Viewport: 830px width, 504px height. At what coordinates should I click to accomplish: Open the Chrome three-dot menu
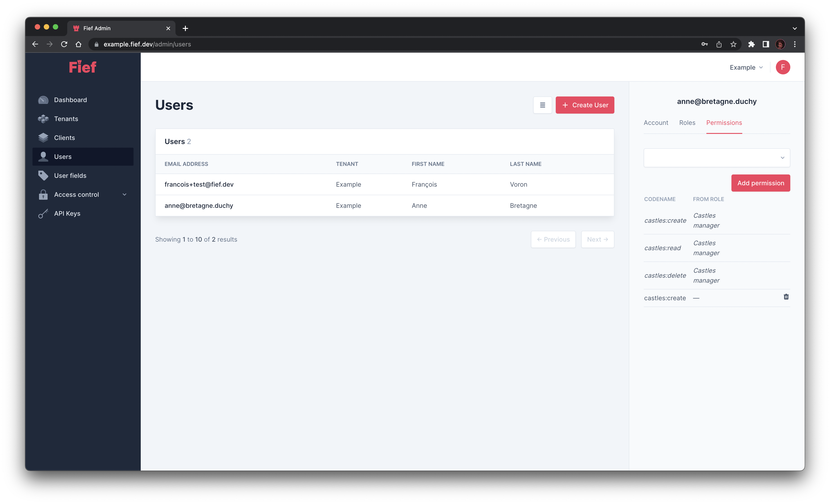(795, 44)
